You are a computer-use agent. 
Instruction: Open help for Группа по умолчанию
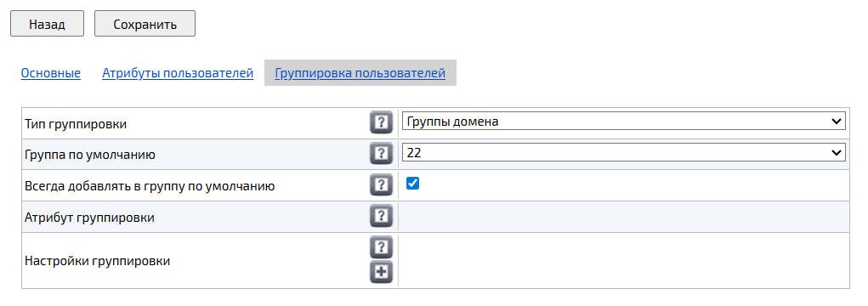[381, 154]
